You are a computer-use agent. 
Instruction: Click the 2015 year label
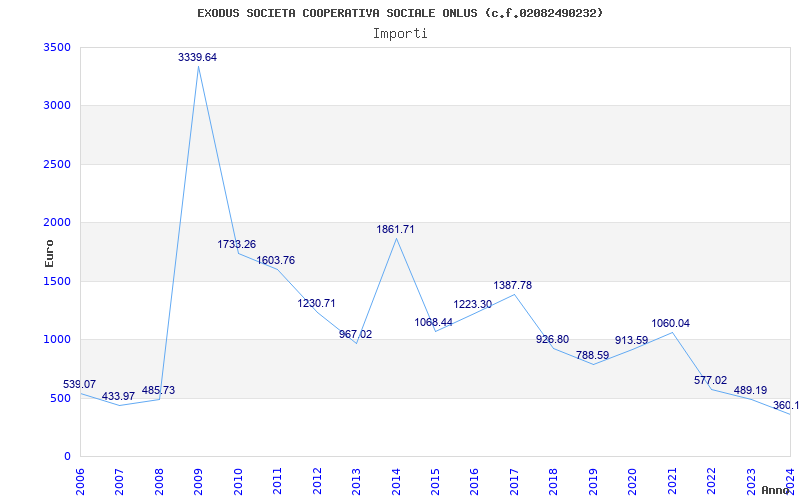coord(435,482)
